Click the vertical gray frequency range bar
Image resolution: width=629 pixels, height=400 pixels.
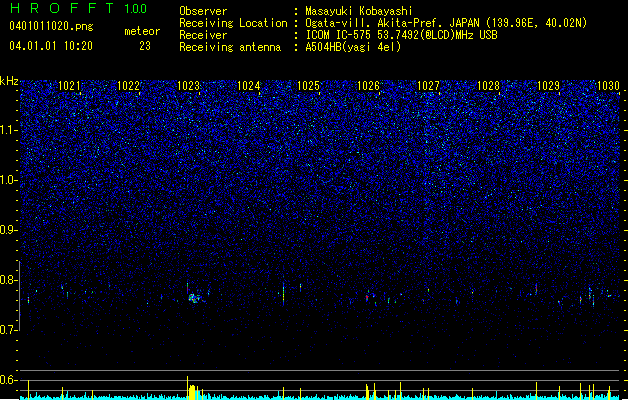(x=19, y=296)
